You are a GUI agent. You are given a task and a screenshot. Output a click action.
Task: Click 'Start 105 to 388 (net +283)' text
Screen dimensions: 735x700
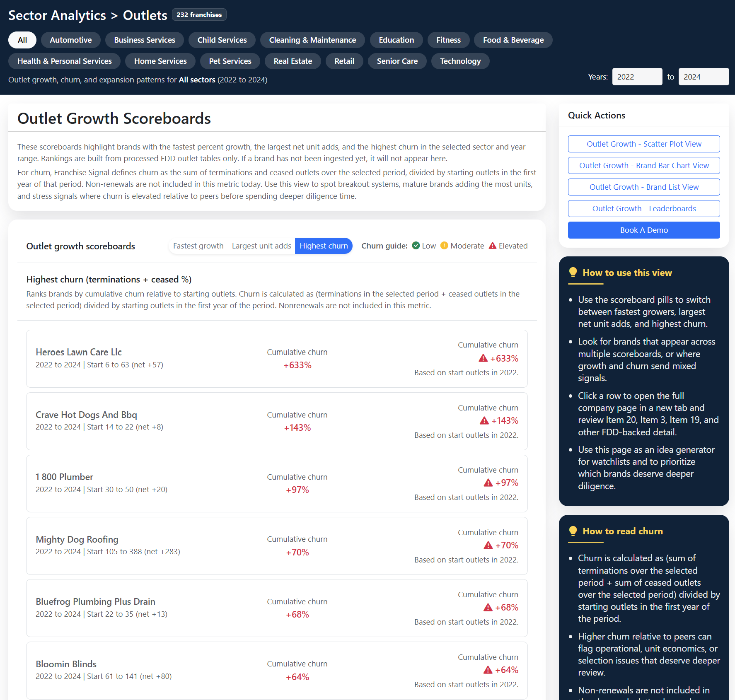(133, 552)
